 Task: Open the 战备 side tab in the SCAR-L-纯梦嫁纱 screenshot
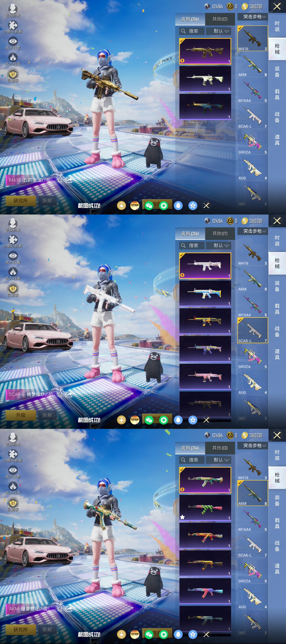277,331
